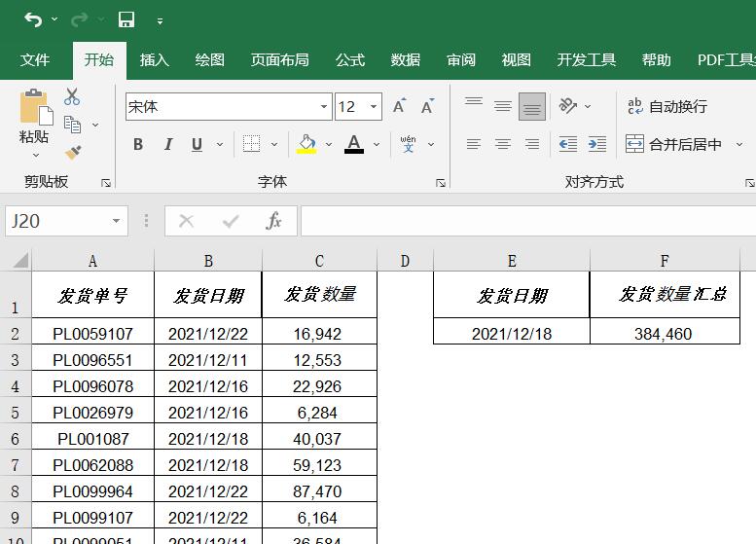Select Center horizontal align icon
Image resolution: width=756 pixels, height=544 pixels.
(503, 144)
